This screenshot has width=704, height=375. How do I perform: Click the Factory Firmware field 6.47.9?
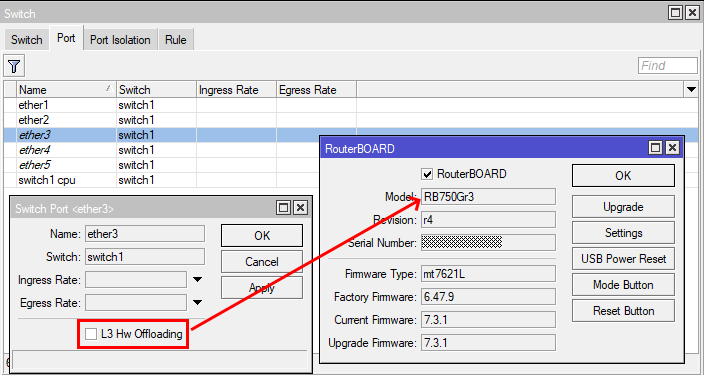click(x=488, y=297)
